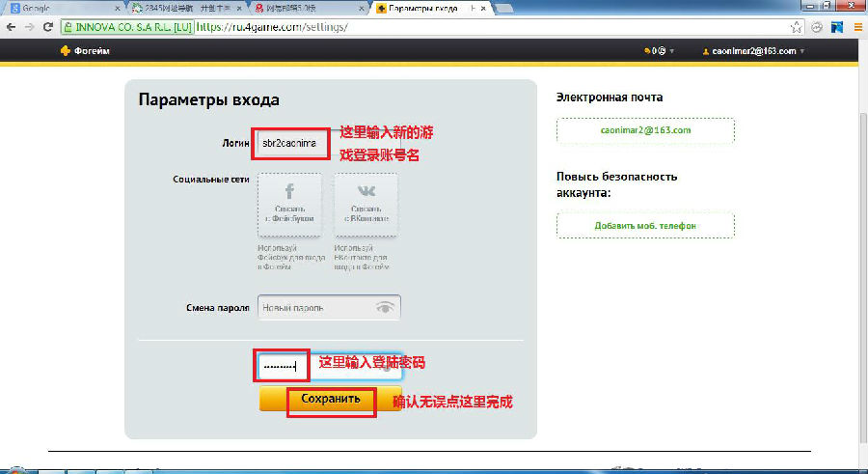Click the Логин input field

coord(288,143)
